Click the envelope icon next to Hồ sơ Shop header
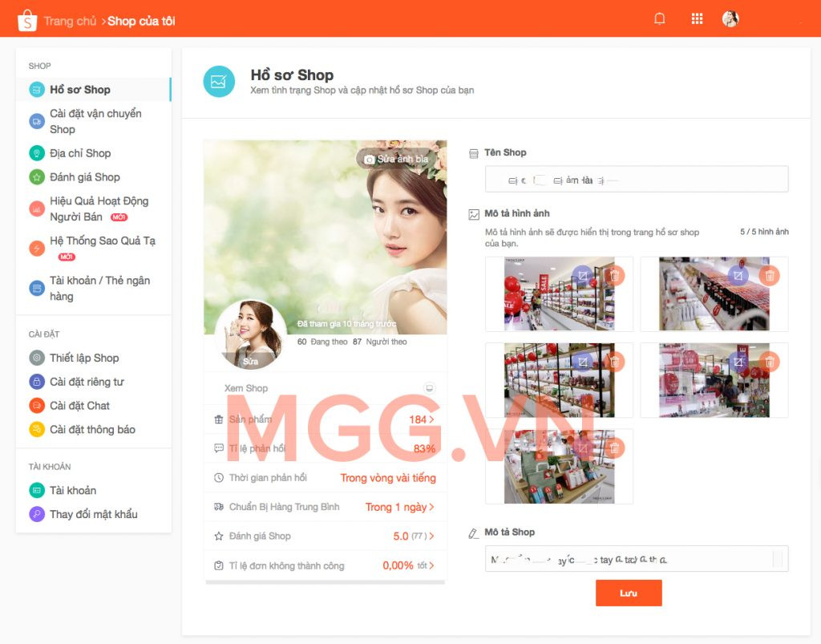 pyautogui.click(x=218, y=82)
